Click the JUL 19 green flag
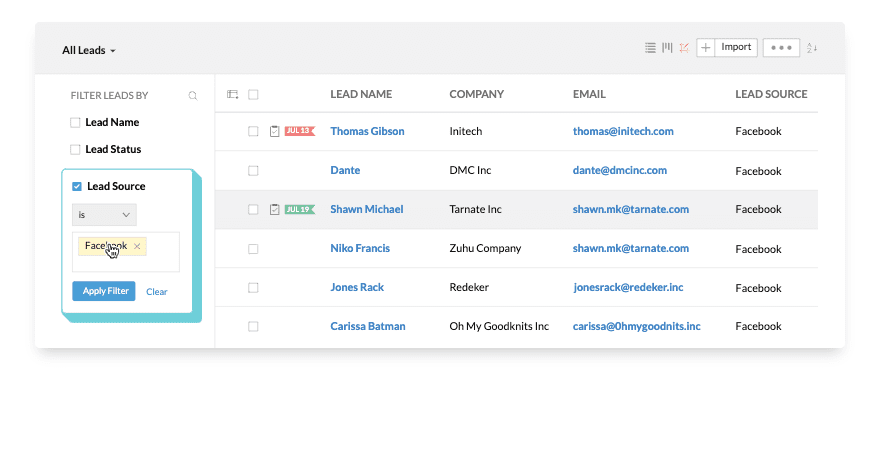 [x=299, y=209]
